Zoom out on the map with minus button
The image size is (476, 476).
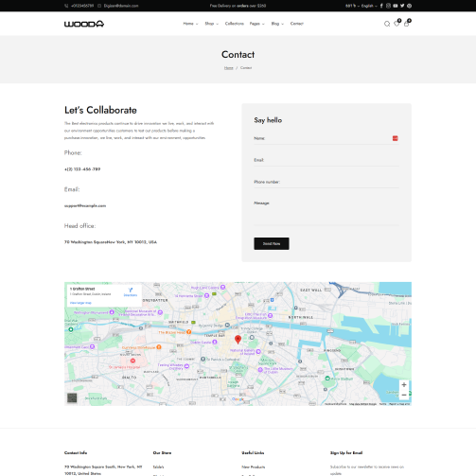click(404, 395)
